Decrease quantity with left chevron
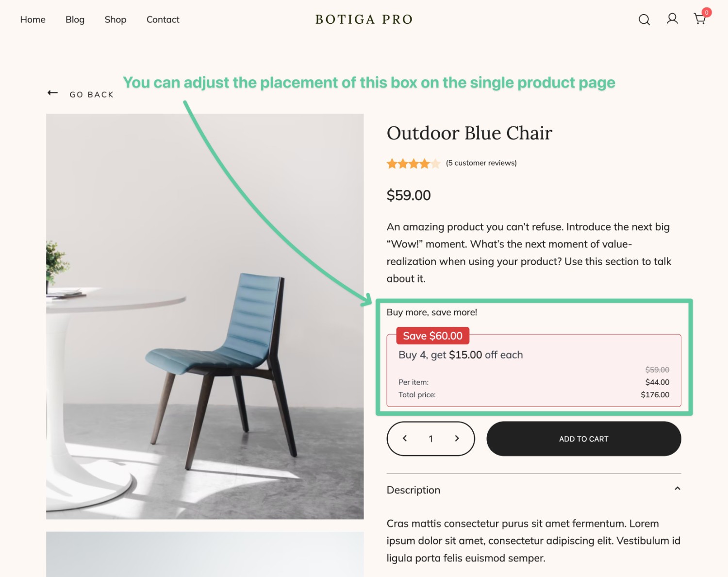Image resolution: width=728 pixels, height=577 pixels. (405, 439)
